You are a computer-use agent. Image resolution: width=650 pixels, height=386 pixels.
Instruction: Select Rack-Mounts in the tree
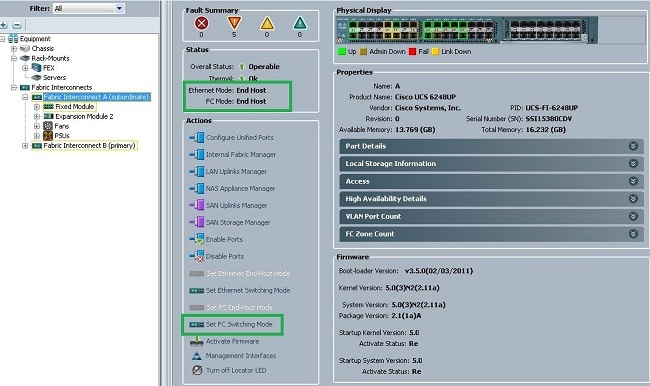[50, 58]
